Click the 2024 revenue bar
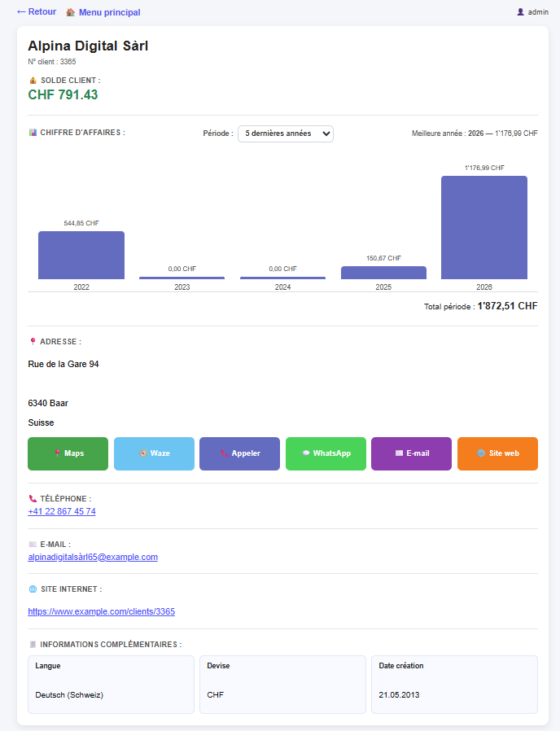This screenshot has height=731, width=560. [282, 278]
